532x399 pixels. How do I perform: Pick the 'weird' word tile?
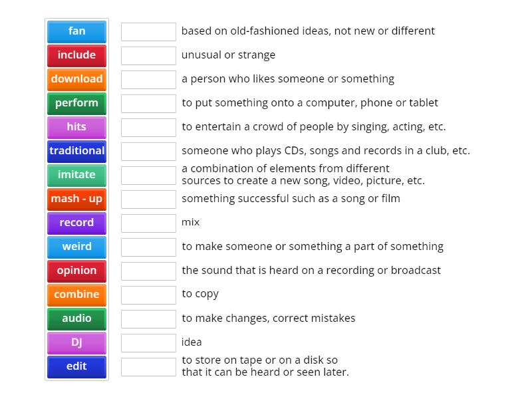coord(76,247)
